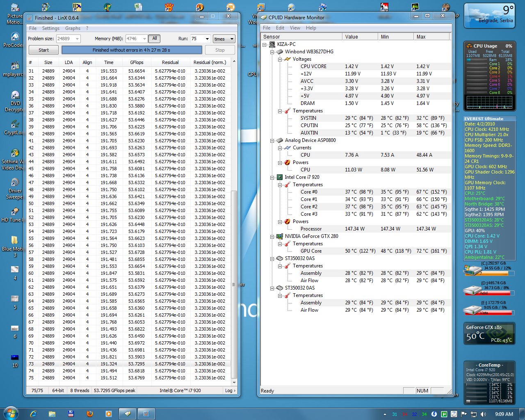
Task: Open GeForce GTX 280 temperature gadget
Action: [x=489, y=333]
